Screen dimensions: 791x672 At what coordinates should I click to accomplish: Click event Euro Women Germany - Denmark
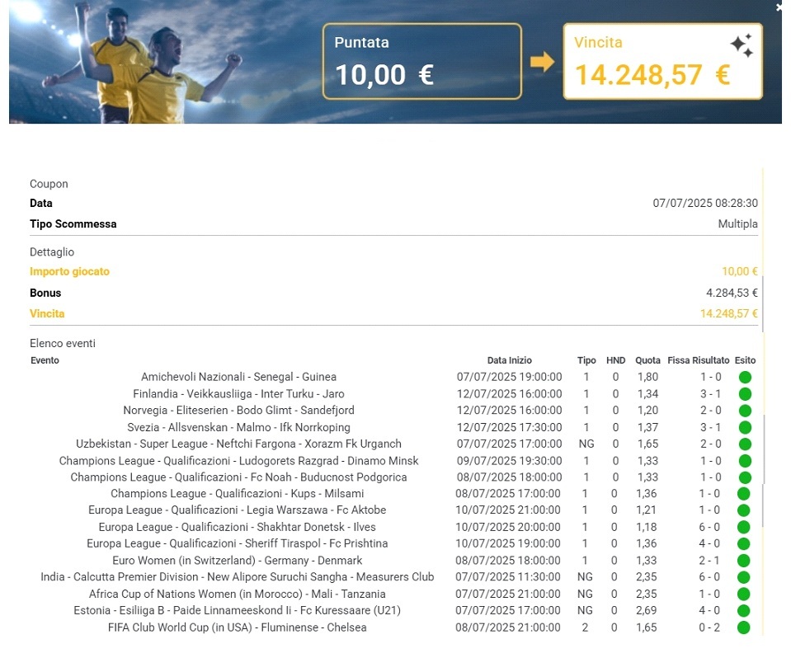pos(237,561)
